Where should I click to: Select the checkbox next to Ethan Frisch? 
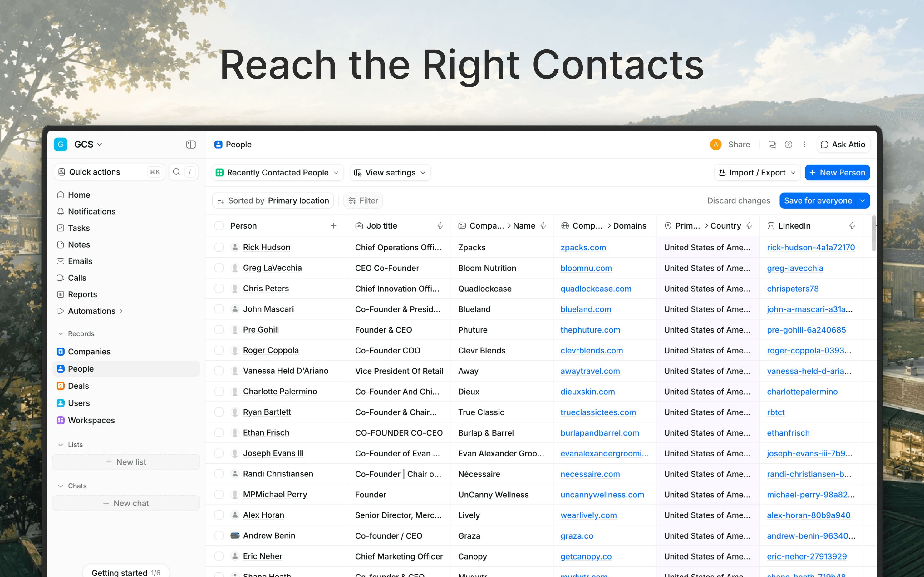tap(219, 432)
